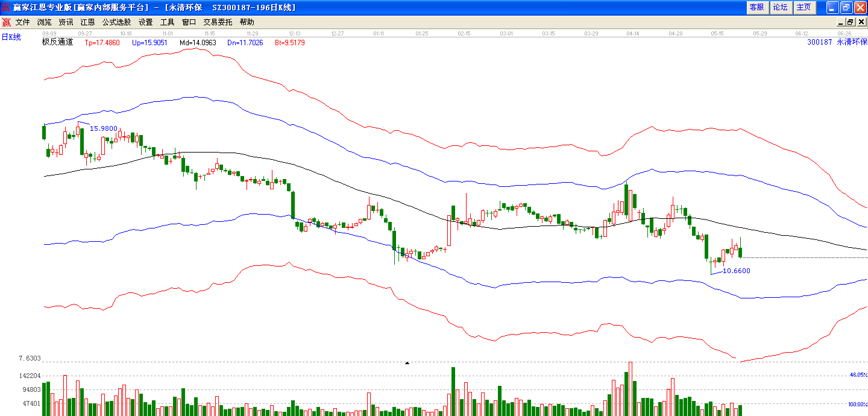
Task: Minimize the inner chart window
Action: coord(841,22)
